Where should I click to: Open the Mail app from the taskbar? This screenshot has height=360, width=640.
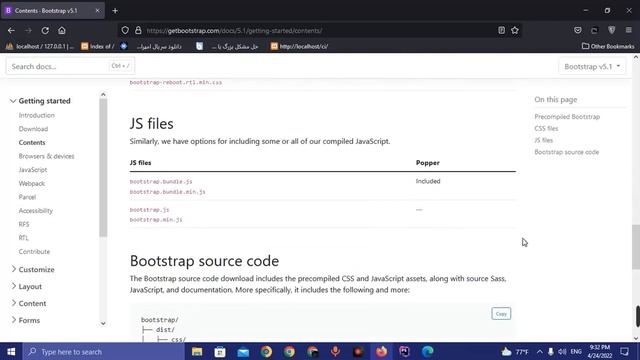pos(243,351)
